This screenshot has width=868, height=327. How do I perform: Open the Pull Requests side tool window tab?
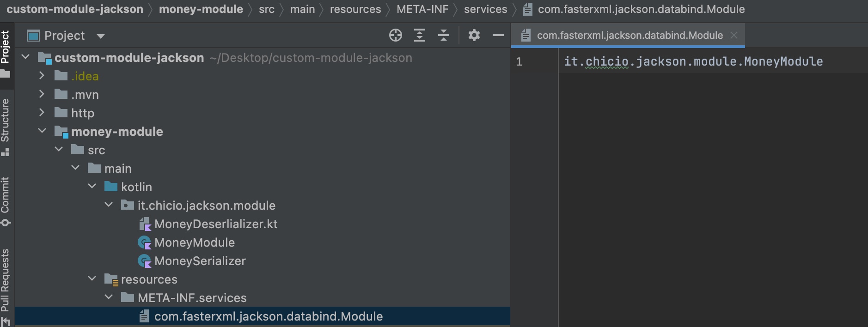(x=6, y=286)
